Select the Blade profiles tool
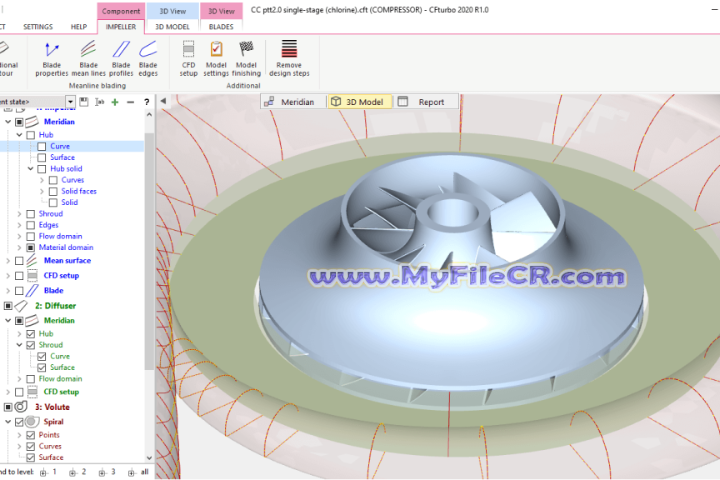 pyautogui.click(x=121, y=56)
